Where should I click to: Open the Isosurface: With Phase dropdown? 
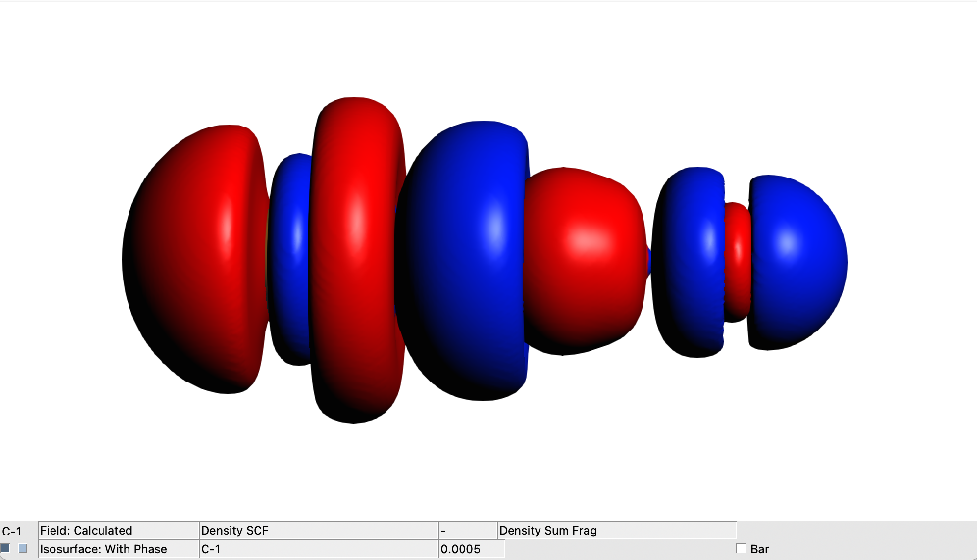[119, 549]
